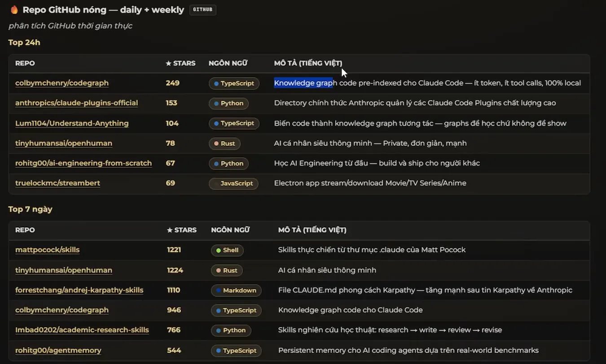Click star count 69
The height and width of the screenshot is (364, 606).
click(x=170, y=183)
